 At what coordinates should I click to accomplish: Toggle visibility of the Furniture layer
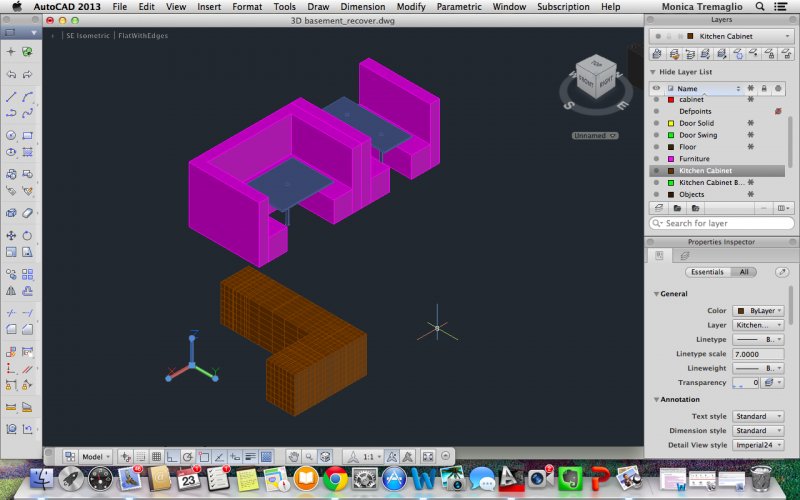[656, 159]
